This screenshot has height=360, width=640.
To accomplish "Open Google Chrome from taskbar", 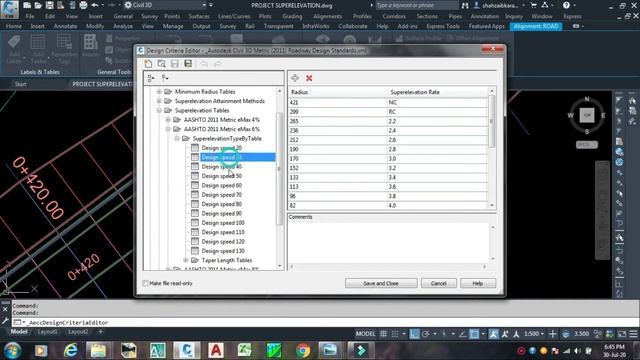I will [303, 350].
